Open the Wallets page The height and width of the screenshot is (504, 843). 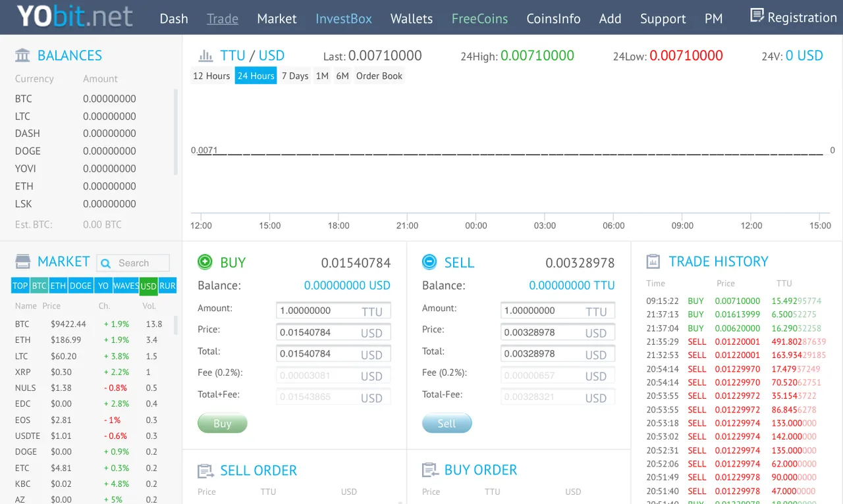click(x=412, y=18)
